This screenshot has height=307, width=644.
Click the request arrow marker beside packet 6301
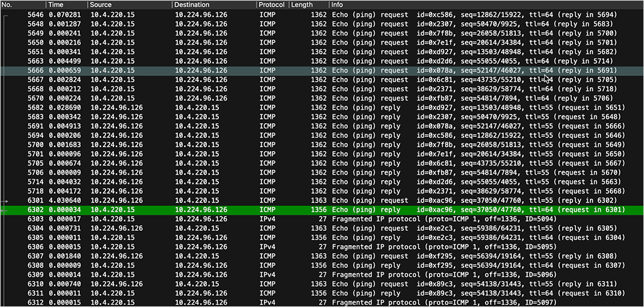[6, 201]
